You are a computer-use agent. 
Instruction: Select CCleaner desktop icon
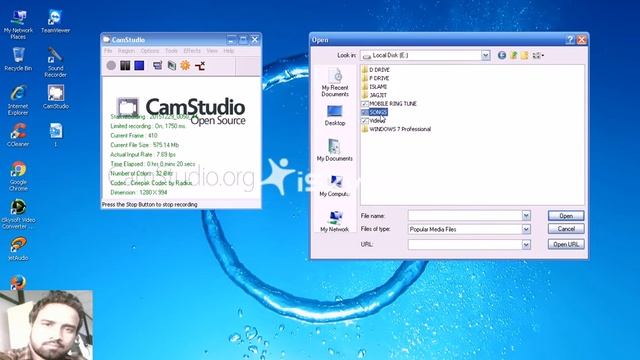coord(18,135)
